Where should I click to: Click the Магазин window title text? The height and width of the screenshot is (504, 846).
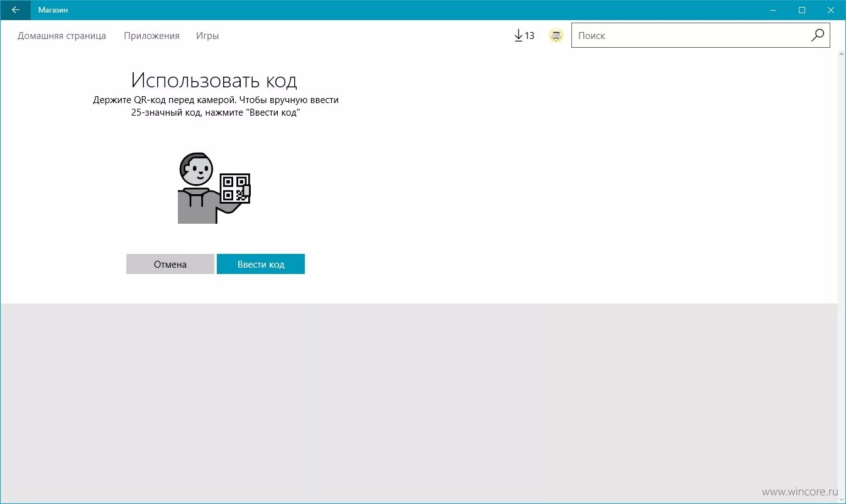point(53,10)
